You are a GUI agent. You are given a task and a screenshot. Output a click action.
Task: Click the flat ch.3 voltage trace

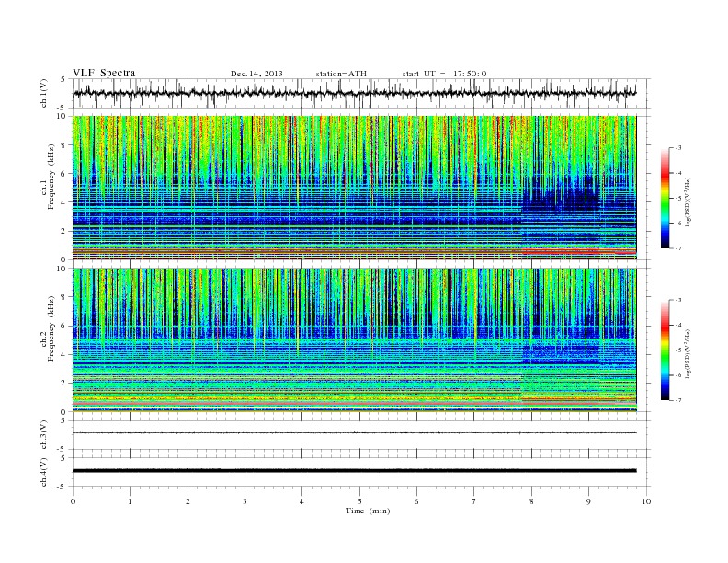coord(354,433)
